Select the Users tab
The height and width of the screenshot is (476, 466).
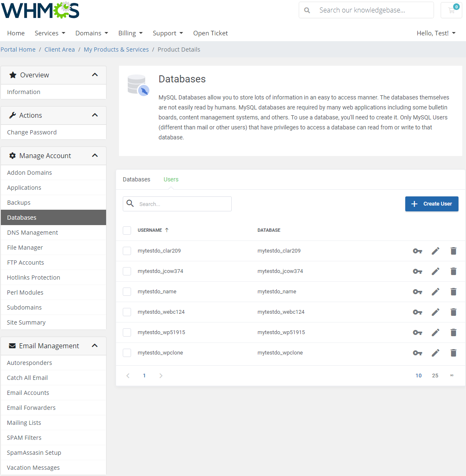pos(171,179)
